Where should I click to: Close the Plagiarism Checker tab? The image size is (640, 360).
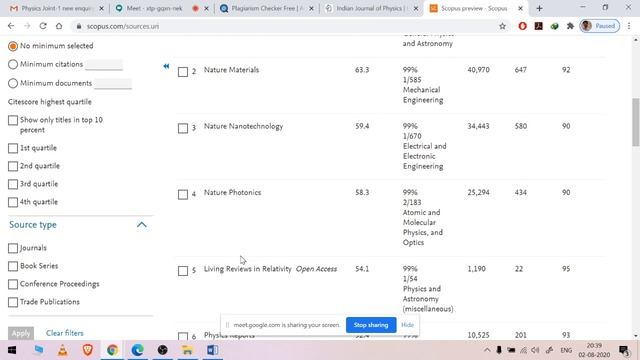(311, 9)
